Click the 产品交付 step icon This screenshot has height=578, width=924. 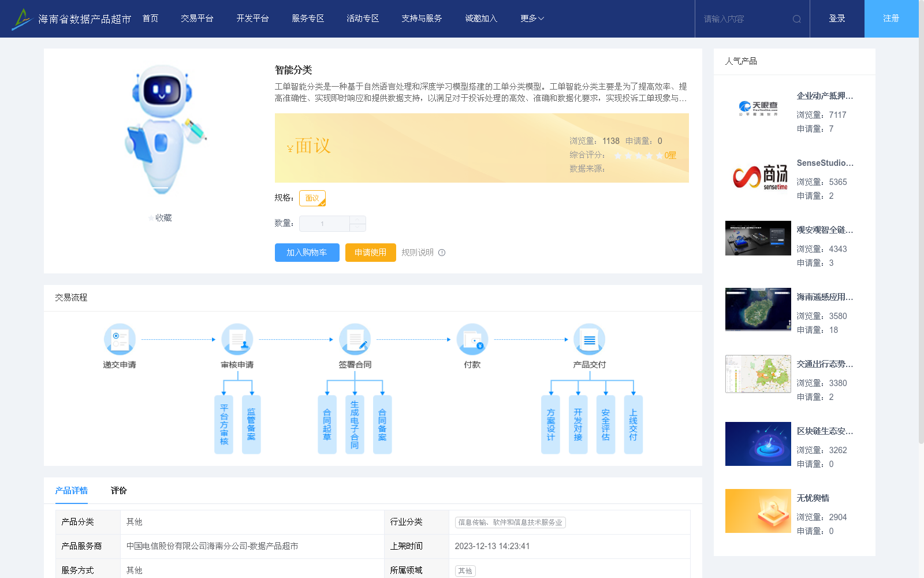coord(589,339)
